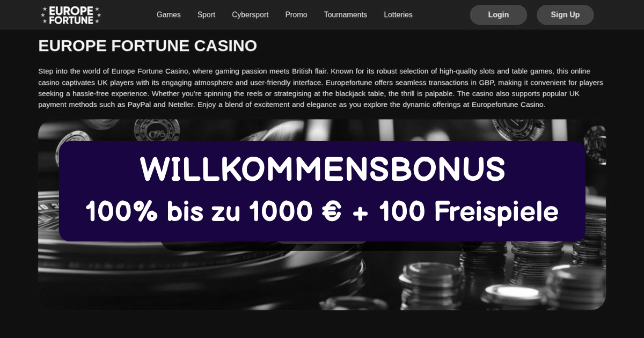
Task: Click the purple welcome bonus overlay box
Action: point(322,192)
